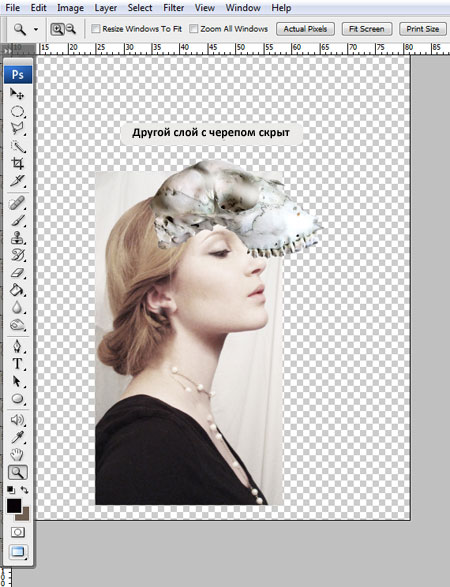Select the Hand tool
450x587 pixels.
[x=17, y=455]
